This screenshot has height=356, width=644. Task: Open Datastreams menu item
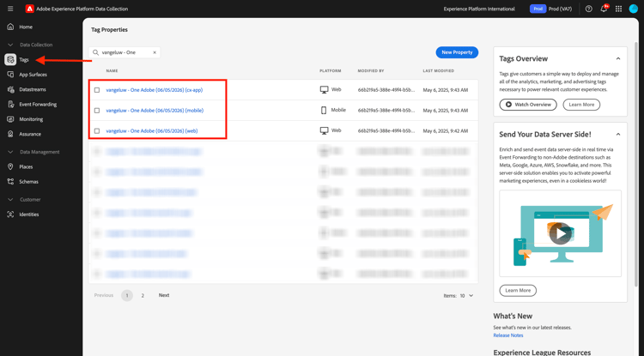pos(33,89)
